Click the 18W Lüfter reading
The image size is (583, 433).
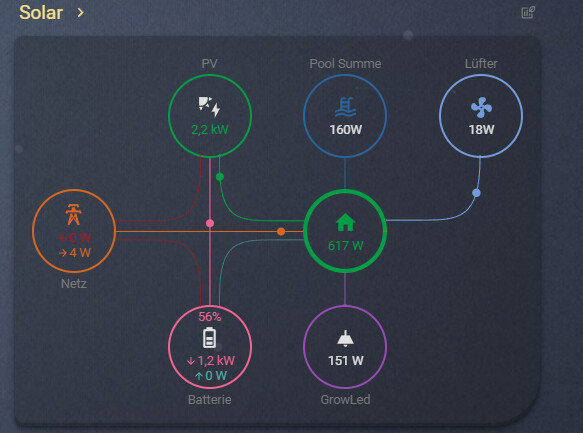tap(481, 130)
